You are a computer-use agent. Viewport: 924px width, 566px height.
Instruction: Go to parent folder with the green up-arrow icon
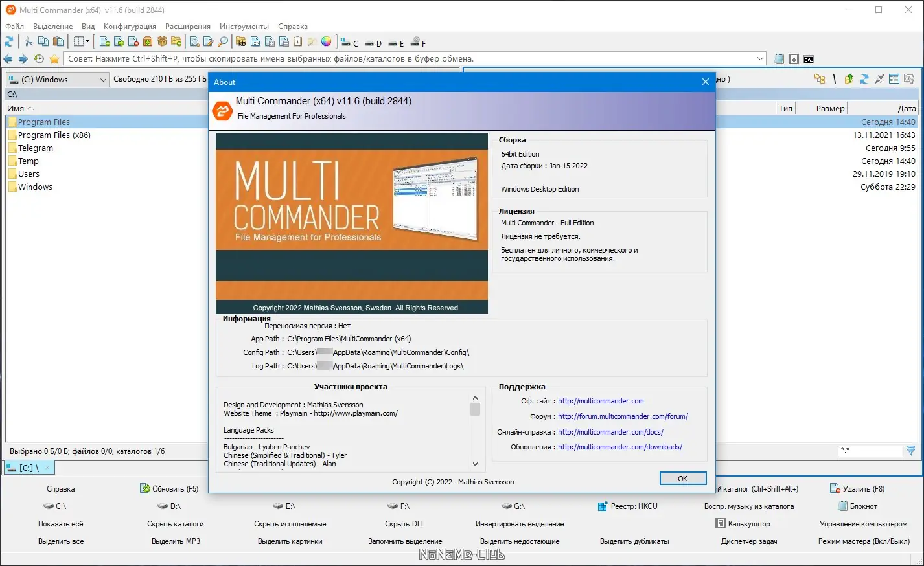pyautogui.click(x=849, y=79)
